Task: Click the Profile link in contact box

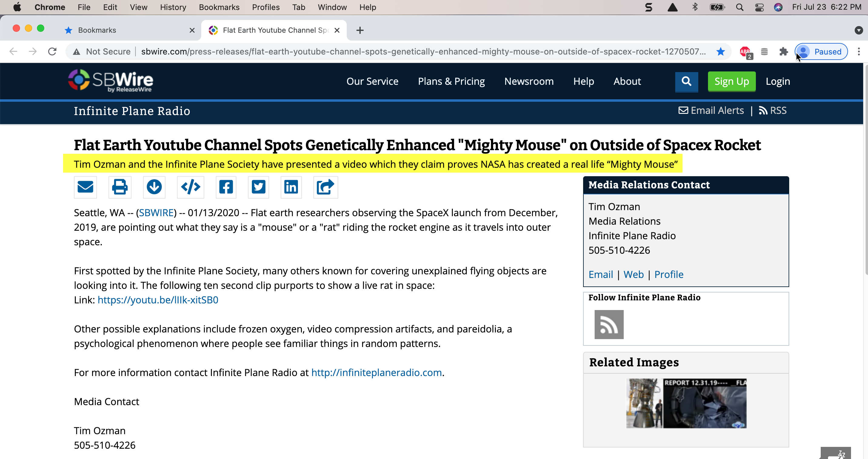Action: pos(669,275)
